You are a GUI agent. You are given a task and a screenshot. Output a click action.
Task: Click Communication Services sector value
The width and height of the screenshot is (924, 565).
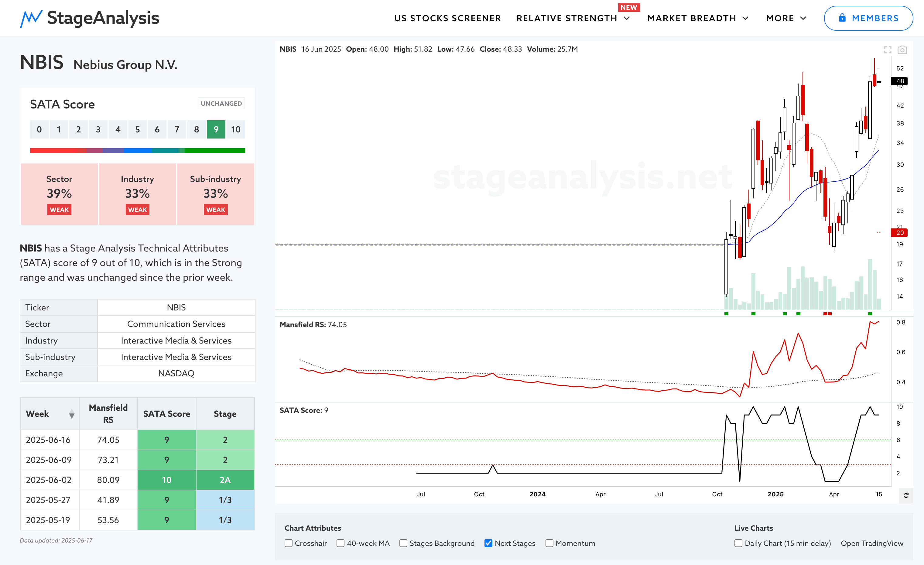pyautogui.click(x=176, y=324)
